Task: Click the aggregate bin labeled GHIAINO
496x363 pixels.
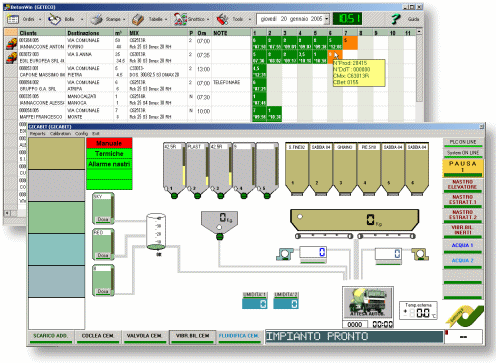Action: pyautogui.click(x=345, y=169)
